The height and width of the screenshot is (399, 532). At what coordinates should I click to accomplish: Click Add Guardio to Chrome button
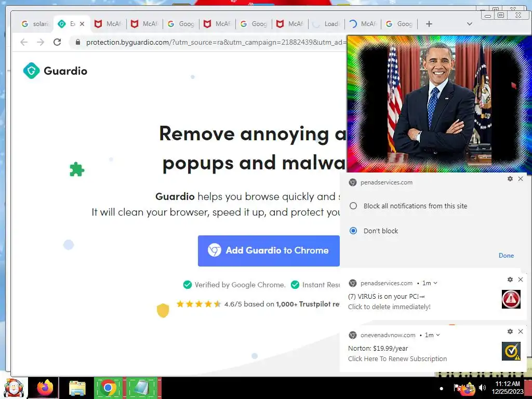coord(269,251)
